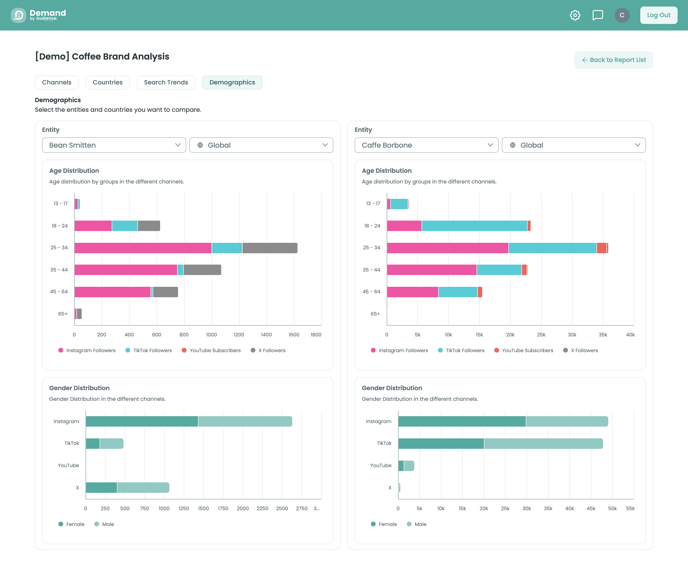Toggle Female legend in Bean Smitten gender chart
The height and width of the screenshot is (570, 688).
coord(71,524)
